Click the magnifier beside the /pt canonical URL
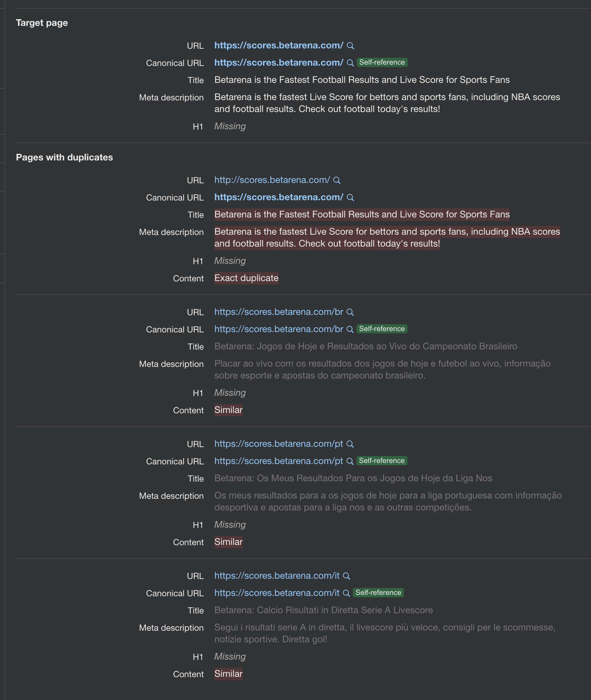Image resolution: width=591 pixels, height=700 pixels. point(350,461)
